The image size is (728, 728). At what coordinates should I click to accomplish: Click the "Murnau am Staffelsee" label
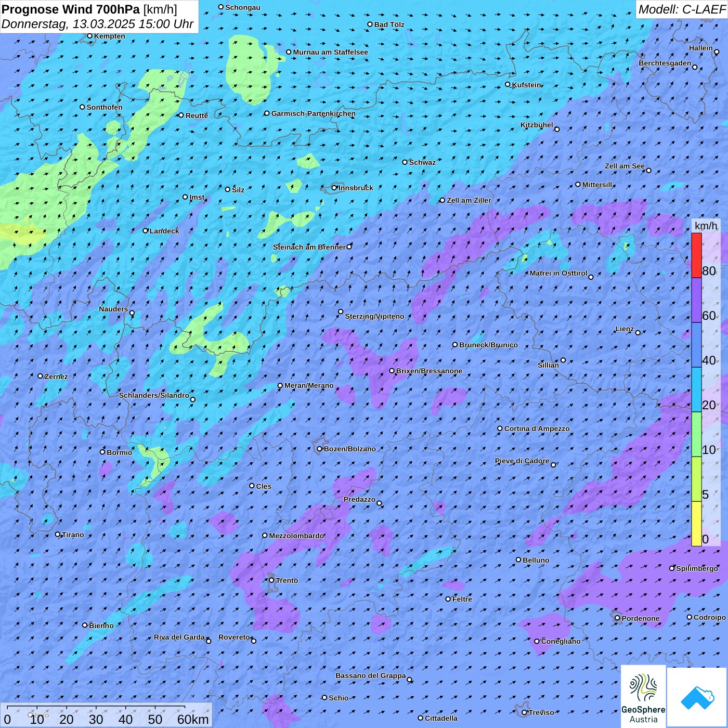pos(330,52)
